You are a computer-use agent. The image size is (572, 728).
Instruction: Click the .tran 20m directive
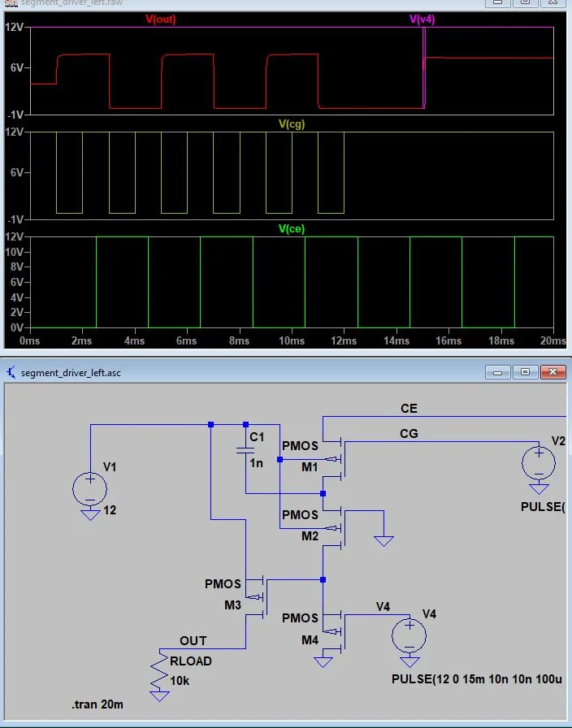[x=98, y=704]
